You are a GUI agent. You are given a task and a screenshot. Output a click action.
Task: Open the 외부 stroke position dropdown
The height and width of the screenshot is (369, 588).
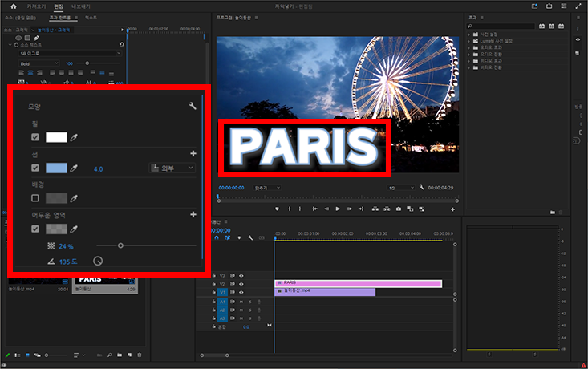pos(172,168)
